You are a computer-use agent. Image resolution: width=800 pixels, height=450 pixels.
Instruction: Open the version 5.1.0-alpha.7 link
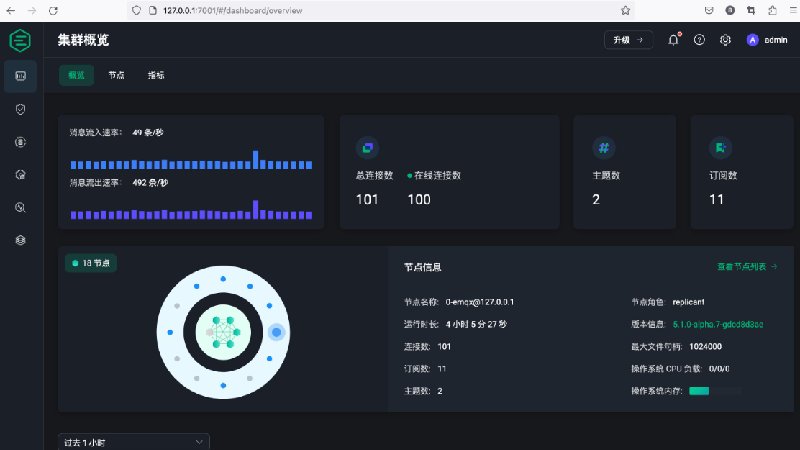pos(718,324)
